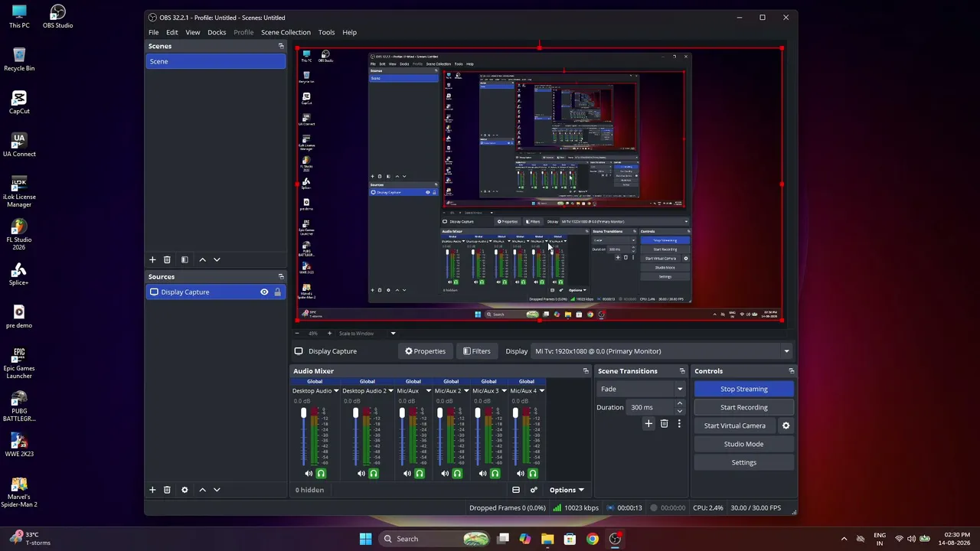The height and width of the screenshot is (551, 980).
Task: Open the Edit menu
Action: (x=172, y=32)
